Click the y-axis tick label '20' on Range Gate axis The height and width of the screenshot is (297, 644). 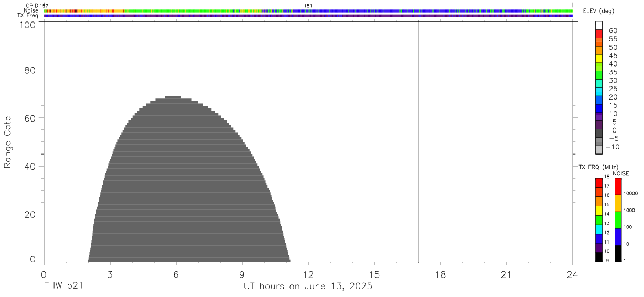point(29,214)
